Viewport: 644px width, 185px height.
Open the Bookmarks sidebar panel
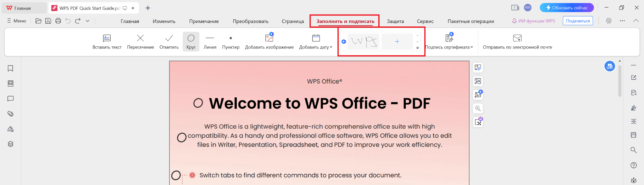point(10,68)
